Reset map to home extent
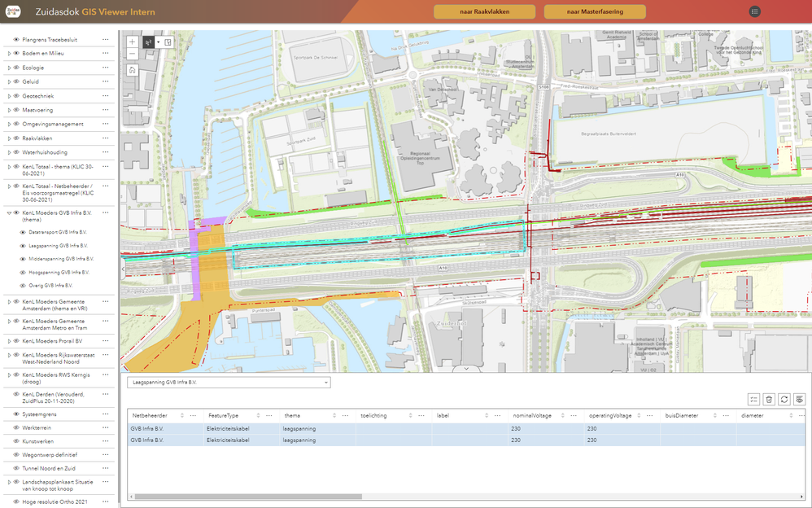The height and width of the screenshot is (508, 812). coord(132,70)
